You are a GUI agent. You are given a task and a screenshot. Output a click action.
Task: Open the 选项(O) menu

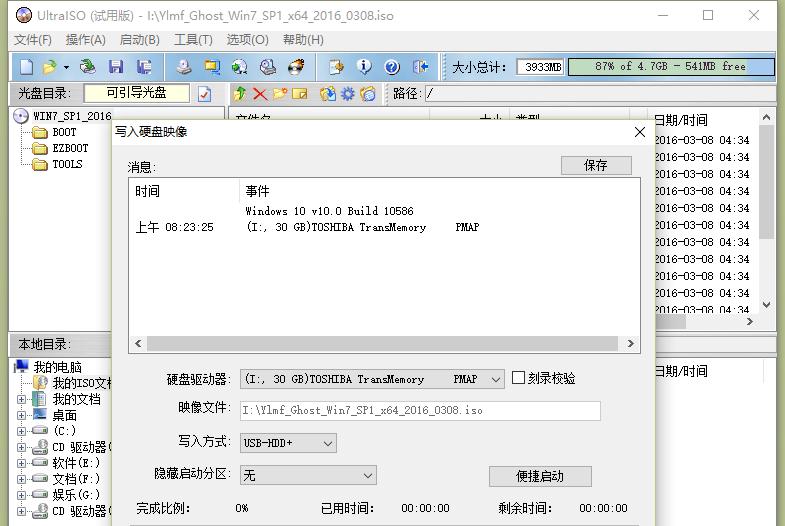247,40
